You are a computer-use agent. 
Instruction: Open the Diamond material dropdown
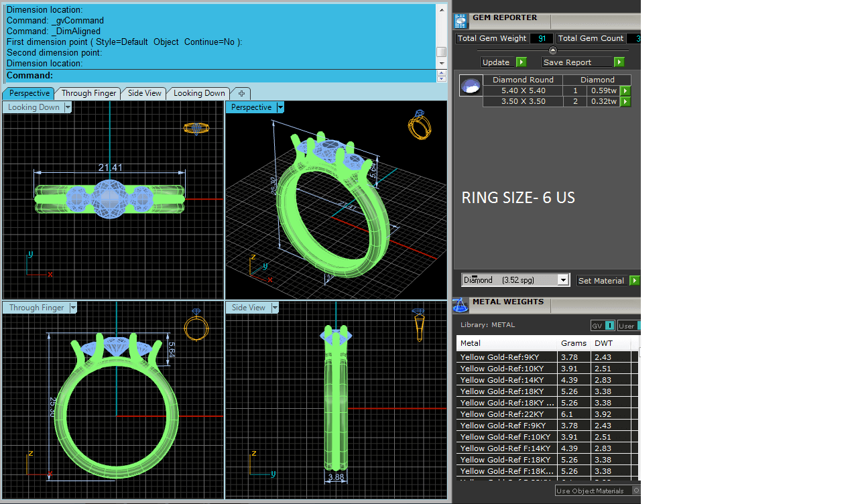pyautogui.click(x=563, y=280)
